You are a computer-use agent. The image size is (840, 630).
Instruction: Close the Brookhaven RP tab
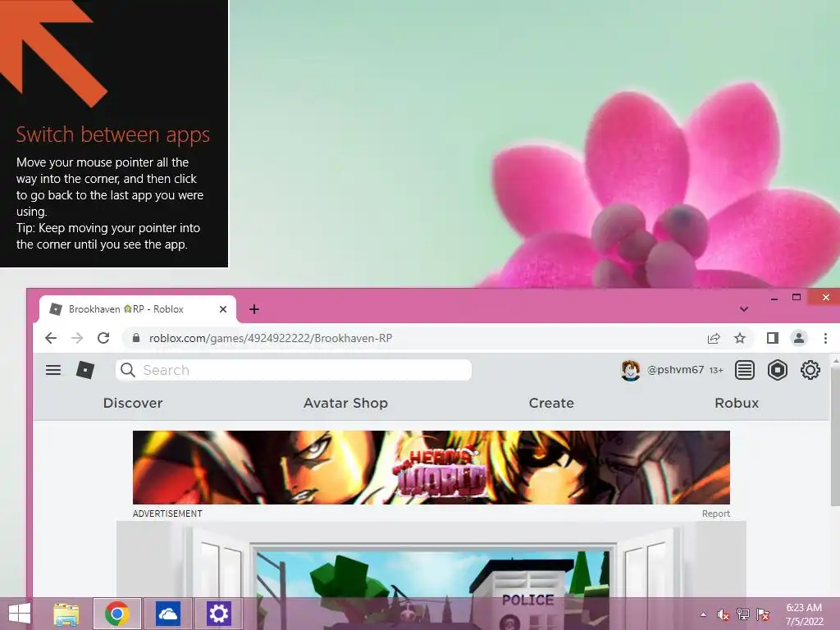pyautogui.click(x=223, y=309)
